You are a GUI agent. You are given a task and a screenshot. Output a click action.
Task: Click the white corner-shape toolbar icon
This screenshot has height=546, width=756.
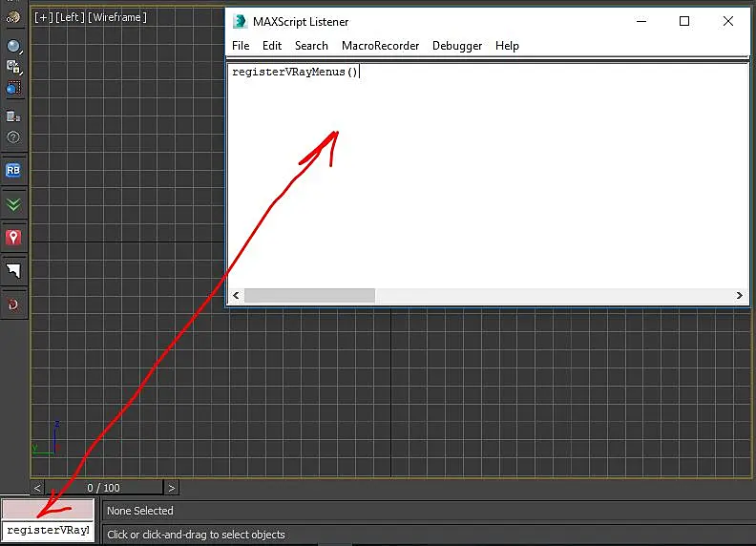tap(13, 271)
